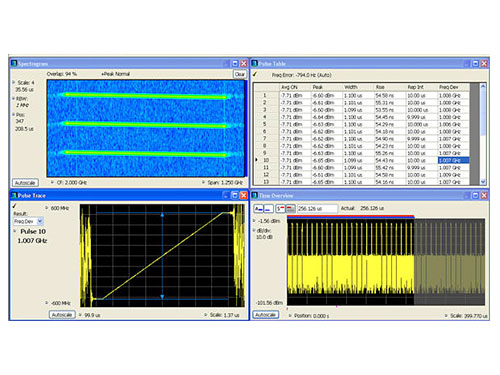Screen dimensions: 500x375
Task: Toggle the checkmark icon in Pulse Trace
Action: click(14, 206)
